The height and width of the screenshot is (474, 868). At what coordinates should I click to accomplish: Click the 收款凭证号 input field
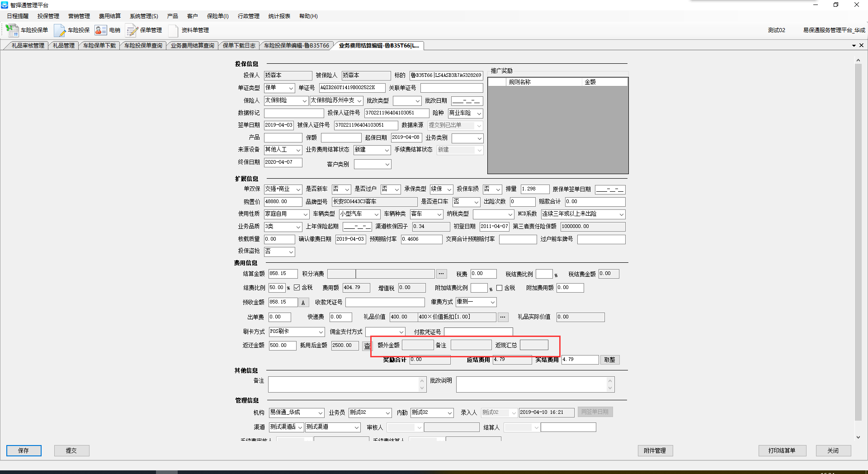385,302
